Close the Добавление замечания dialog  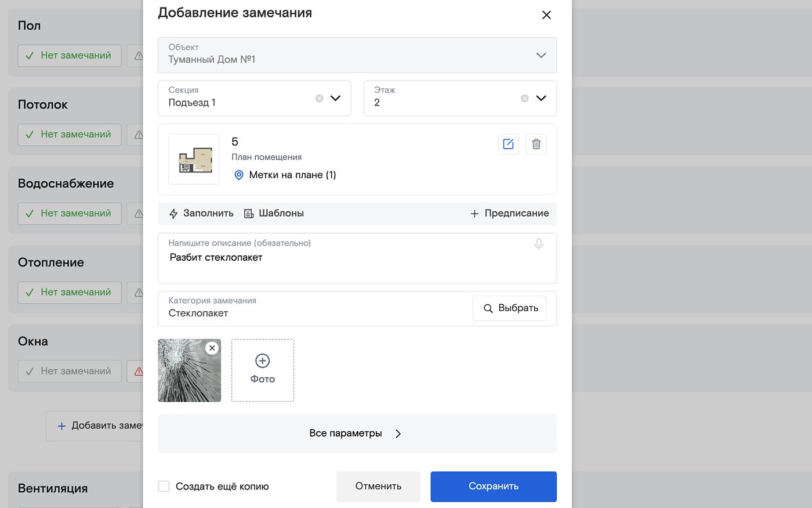point(546,15)
